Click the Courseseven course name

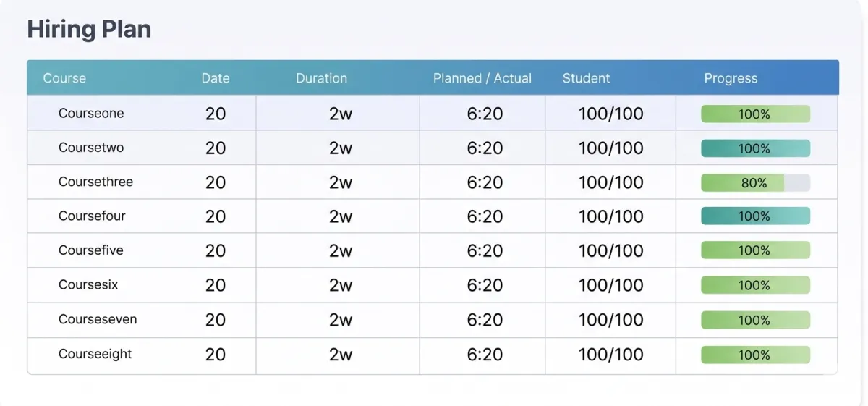click(x=98, y=320)
